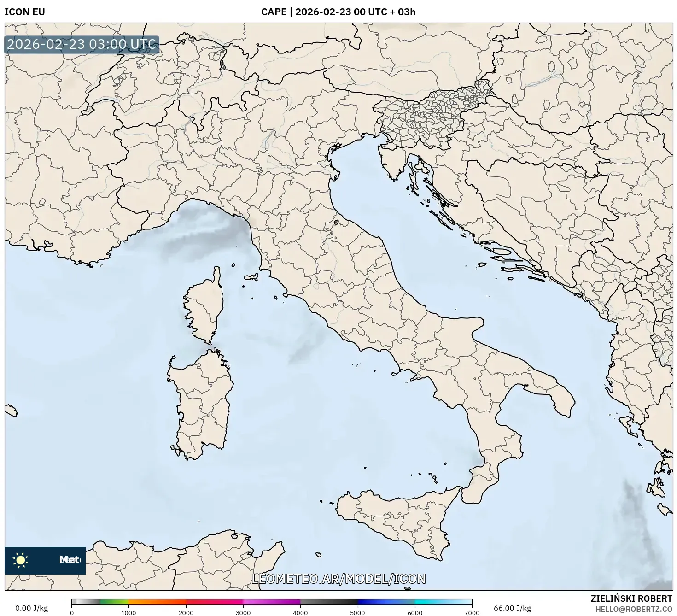This screenshot has width=677, height=616.
Task: Click the ICON EU model title
Action: click(x=25, y=12)
